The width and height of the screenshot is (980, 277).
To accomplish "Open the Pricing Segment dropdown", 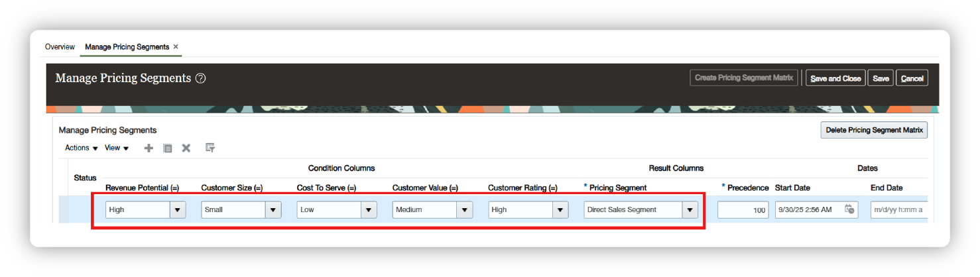I will pos(690,210).
